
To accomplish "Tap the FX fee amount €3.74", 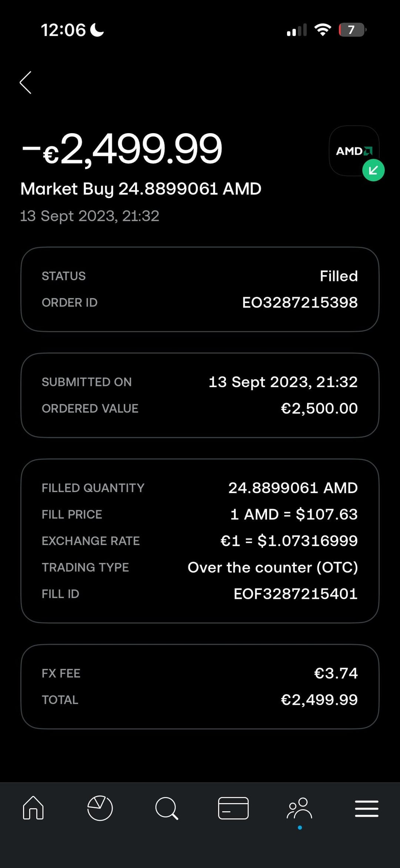I will [336, 673].
